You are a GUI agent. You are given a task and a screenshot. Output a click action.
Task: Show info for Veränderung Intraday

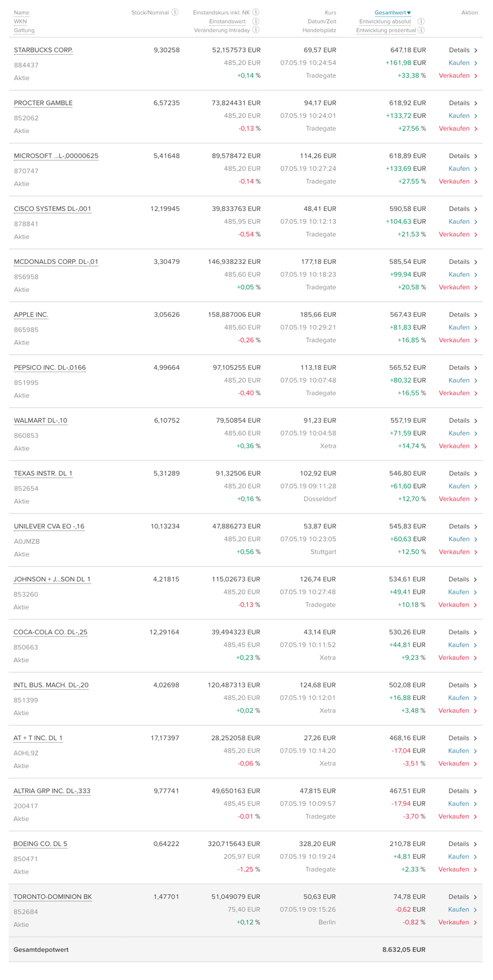pos(256,30)
